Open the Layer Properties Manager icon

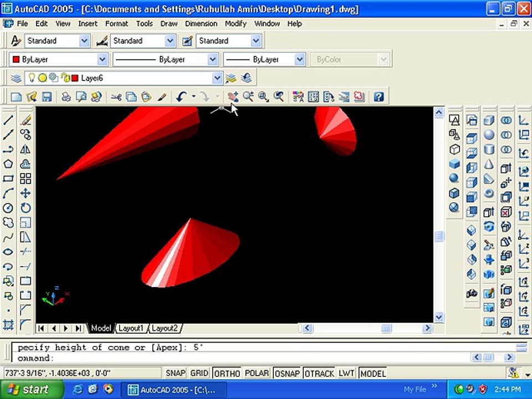click(16, 78)
